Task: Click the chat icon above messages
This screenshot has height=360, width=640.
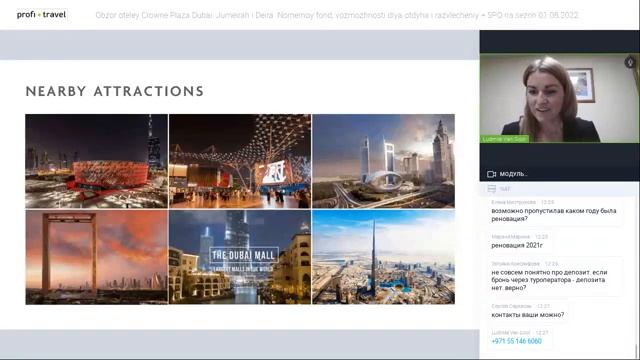Action: 492,189
